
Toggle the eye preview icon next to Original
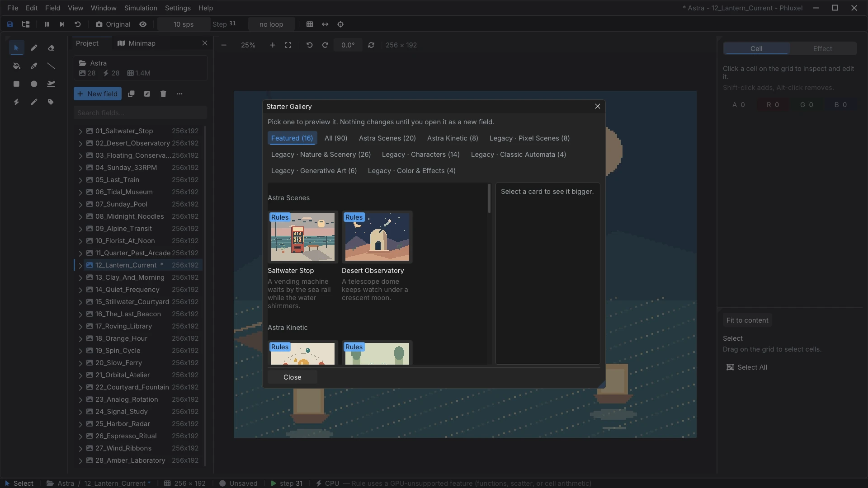tap(143, 24)
